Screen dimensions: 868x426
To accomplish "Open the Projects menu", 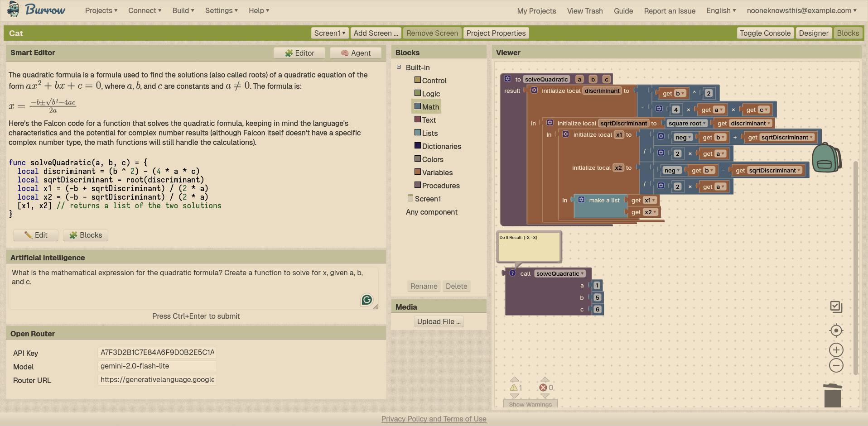I will pos(101,10).
